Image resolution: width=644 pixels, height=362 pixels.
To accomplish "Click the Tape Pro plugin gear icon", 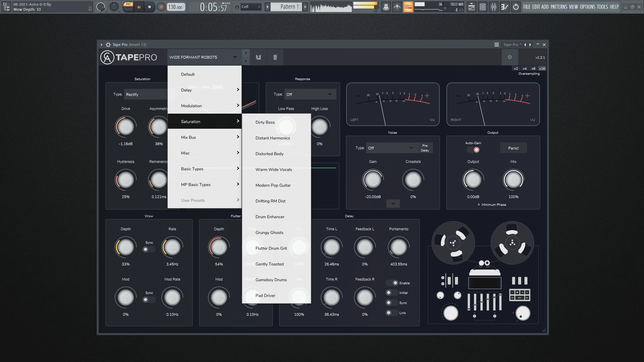I will click(108, 45).
